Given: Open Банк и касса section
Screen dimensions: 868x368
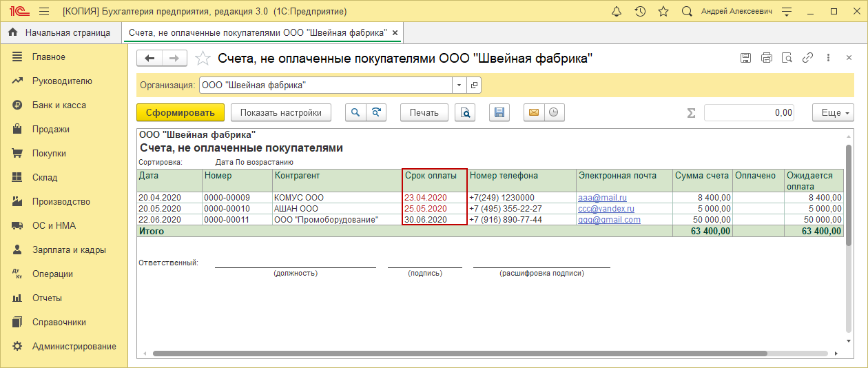Looking at the screenshot, I should (x=59, y=105).
